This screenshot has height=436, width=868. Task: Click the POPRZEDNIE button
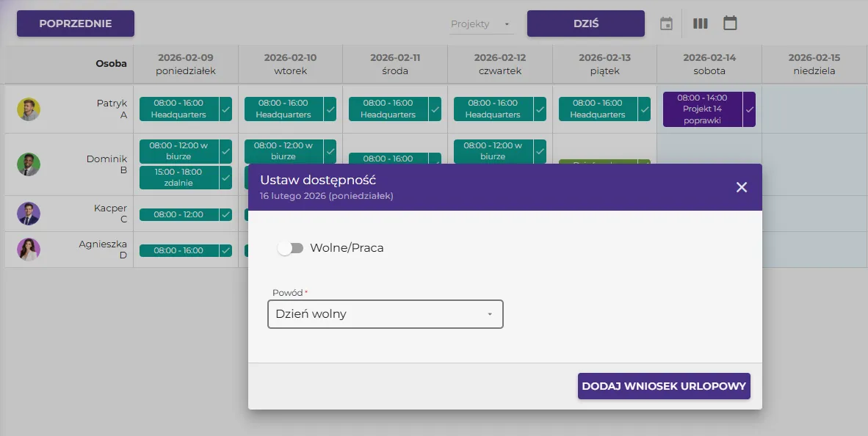coord(75,23)
